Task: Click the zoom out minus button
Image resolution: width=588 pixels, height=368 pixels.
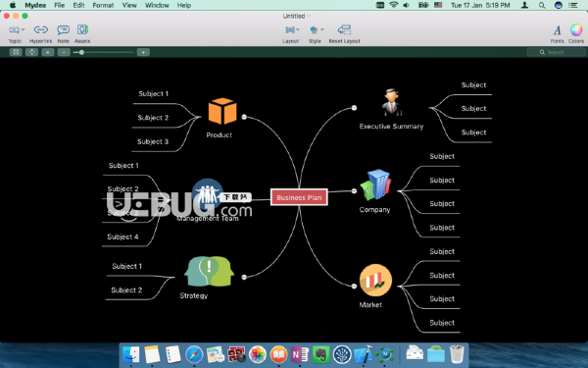Action: (x=64, y=52)
